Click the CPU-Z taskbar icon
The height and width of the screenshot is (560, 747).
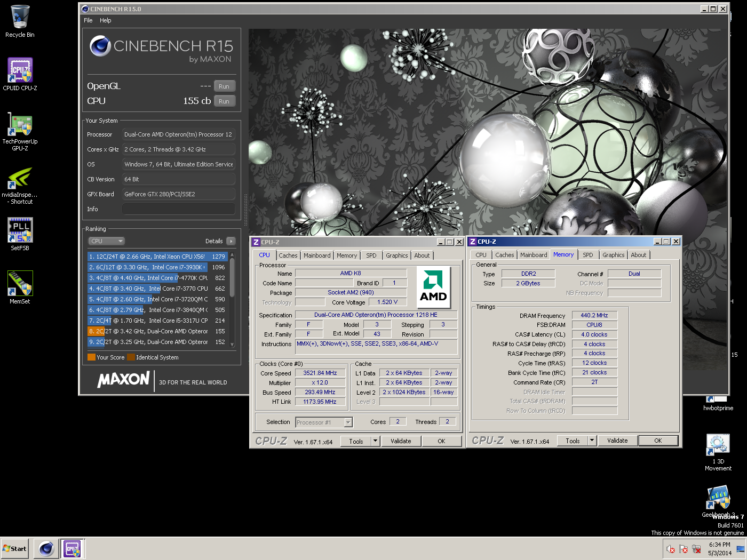pos(72,549)
